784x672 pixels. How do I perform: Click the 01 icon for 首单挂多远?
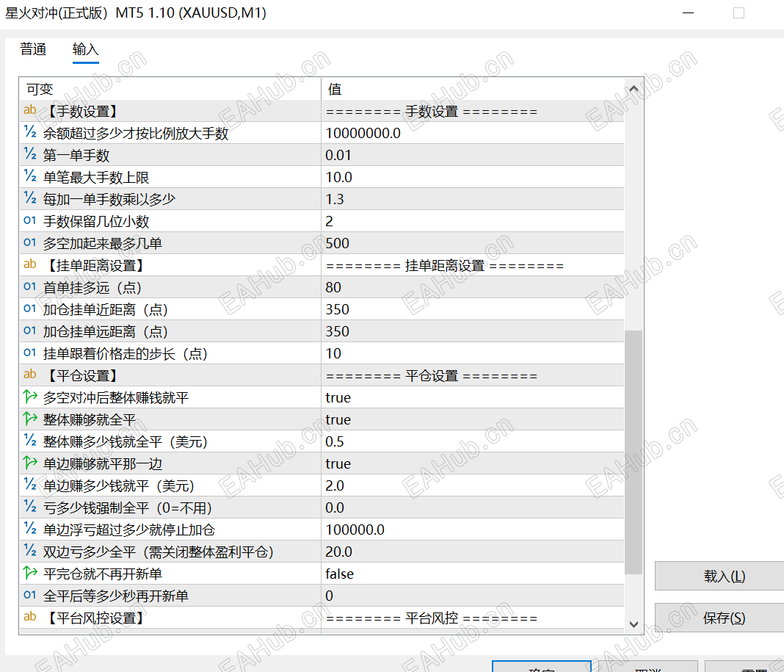coord(30,286)
